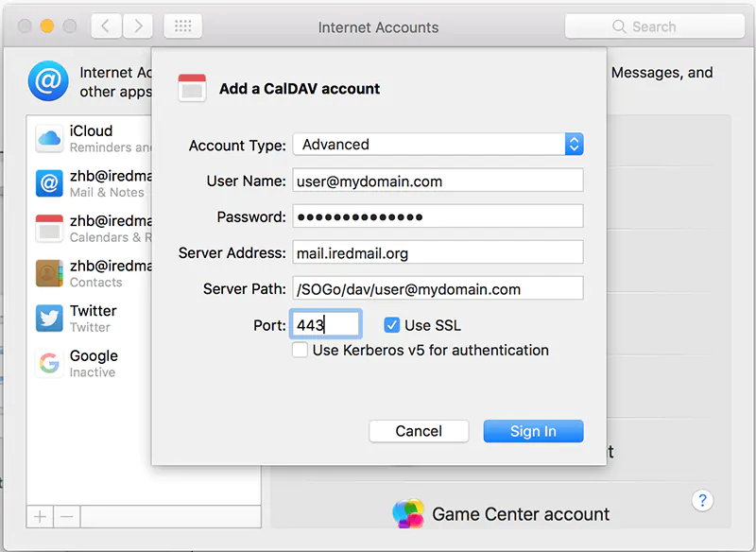Enable Use Kerberos v5 for authentication
This screenshot has width=756, height=552.
tap(300, 350)
